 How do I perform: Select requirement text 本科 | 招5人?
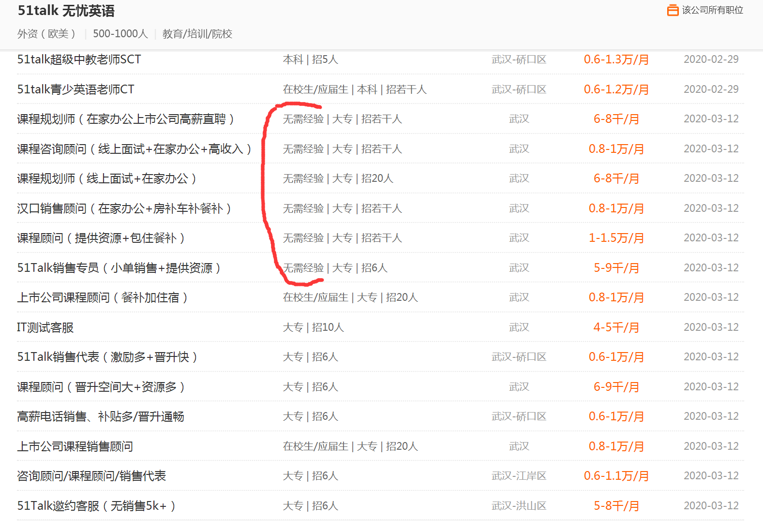pyautogui.click(x=311, y=59)
